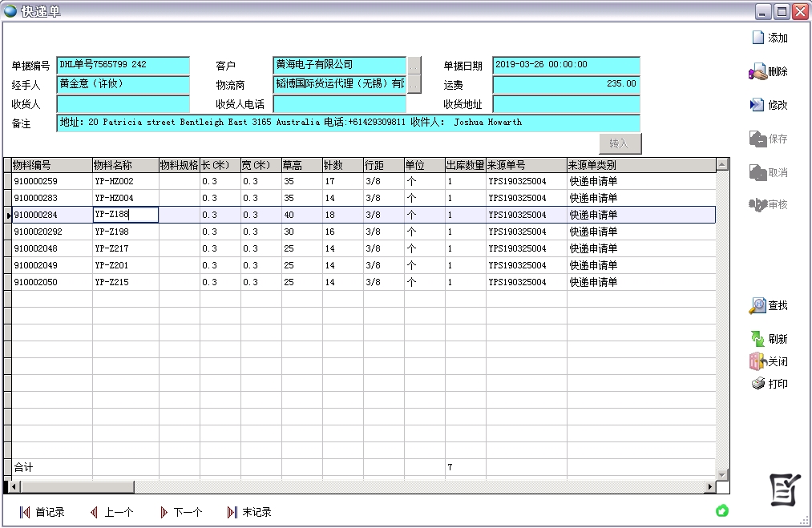Select the row with 物料编号 910002049

point(51,265)
